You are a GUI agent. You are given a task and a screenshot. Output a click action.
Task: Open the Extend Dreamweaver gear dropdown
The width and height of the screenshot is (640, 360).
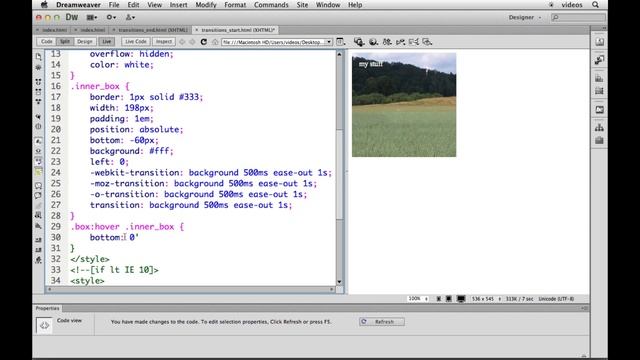click(x=111, y=18)
